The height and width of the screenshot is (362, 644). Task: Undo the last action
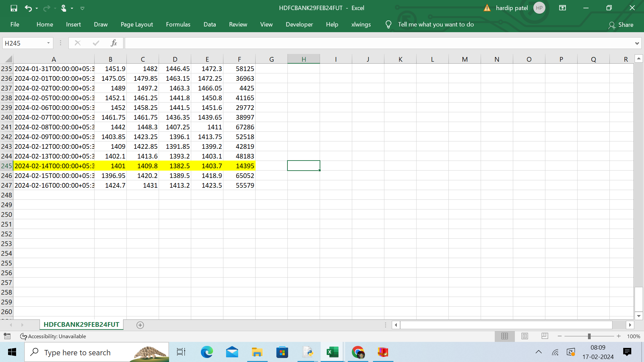click(x=28, y=8)
